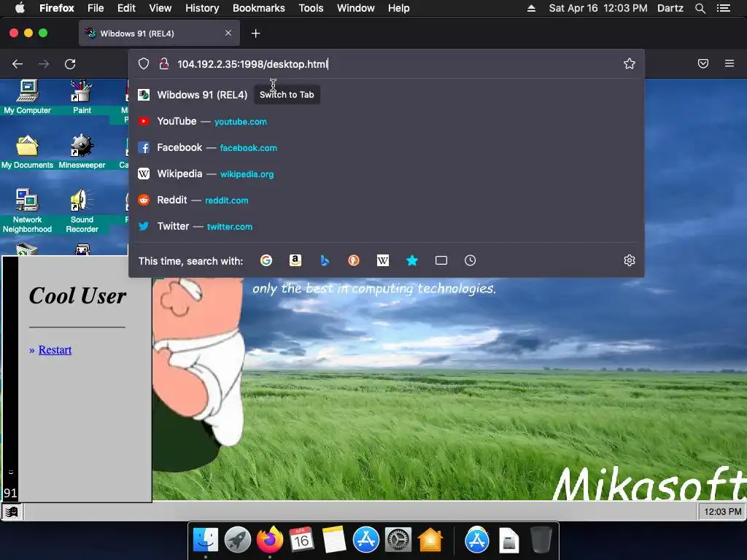Screen dimensions: 747x560
Task: Open Calendar in the Dock
Action: 301,540
